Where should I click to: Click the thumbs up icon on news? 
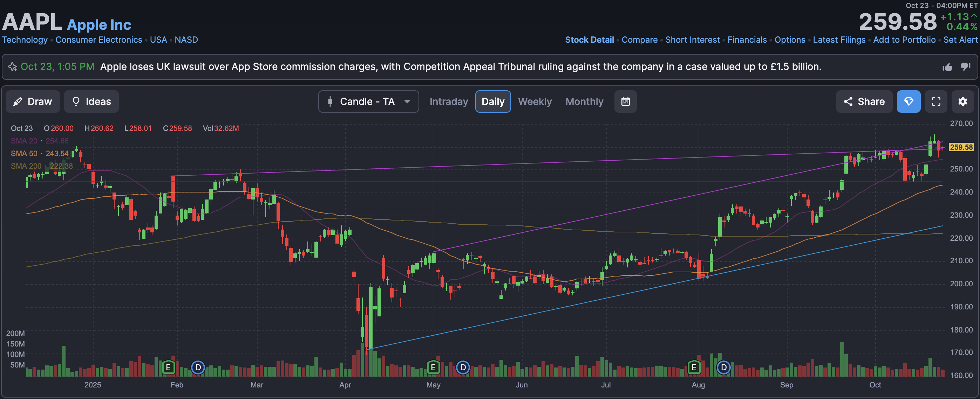tap(947, 67)
